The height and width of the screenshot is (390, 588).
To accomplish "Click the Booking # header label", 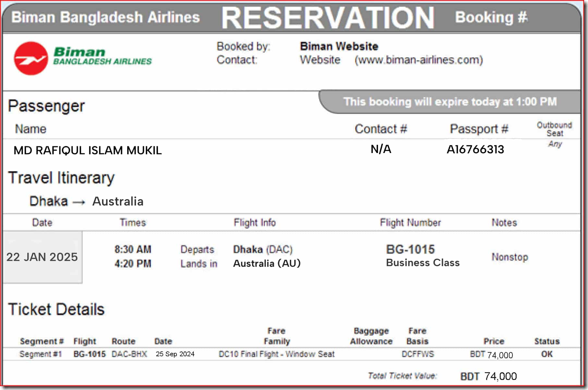I will point(491,18).
